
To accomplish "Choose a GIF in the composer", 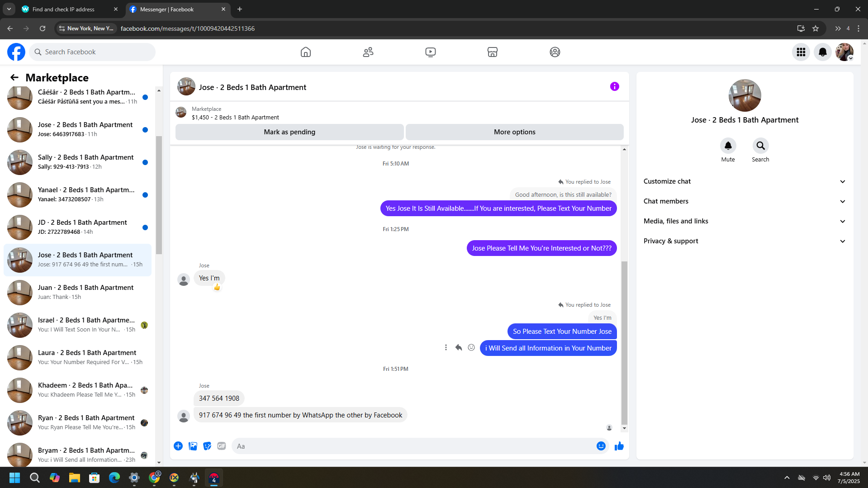I will pos(222,446).
